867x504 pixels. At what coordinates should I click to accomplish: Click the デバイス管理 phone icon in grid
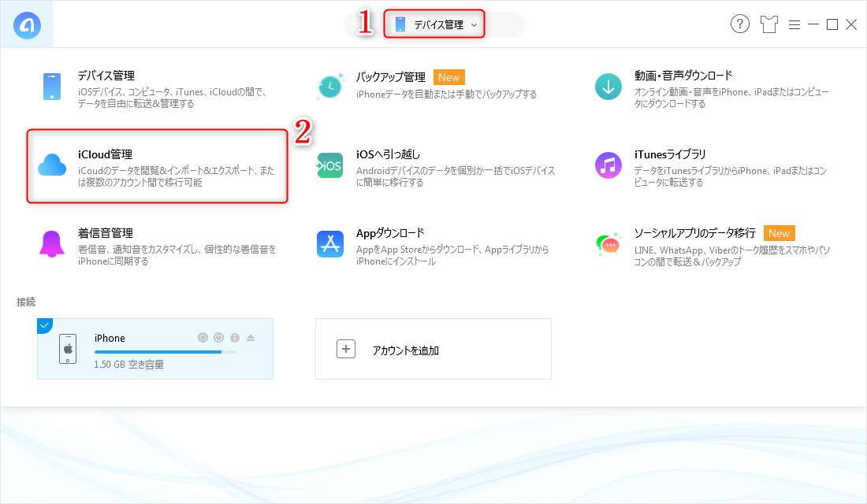tap(52, 87)
